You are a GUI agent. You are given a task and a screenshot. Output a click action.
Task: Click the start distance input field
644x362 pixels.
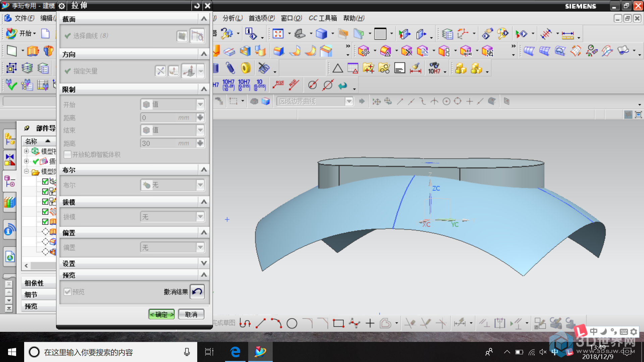coord(168,118)
